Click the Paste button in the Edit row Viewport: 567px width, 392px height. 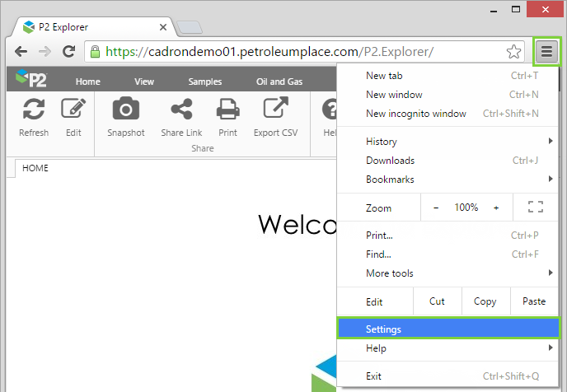534,301
